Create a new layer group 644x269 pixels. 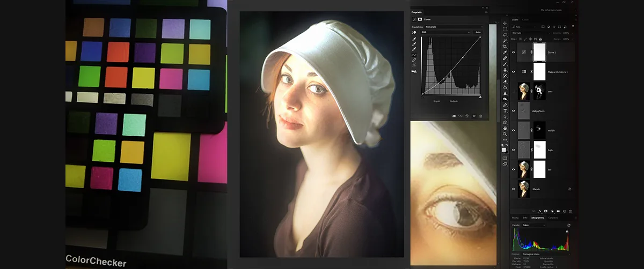tap(558, 211)
